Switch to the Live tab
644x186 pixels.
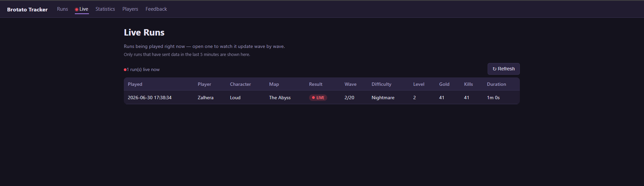(82, 9)
